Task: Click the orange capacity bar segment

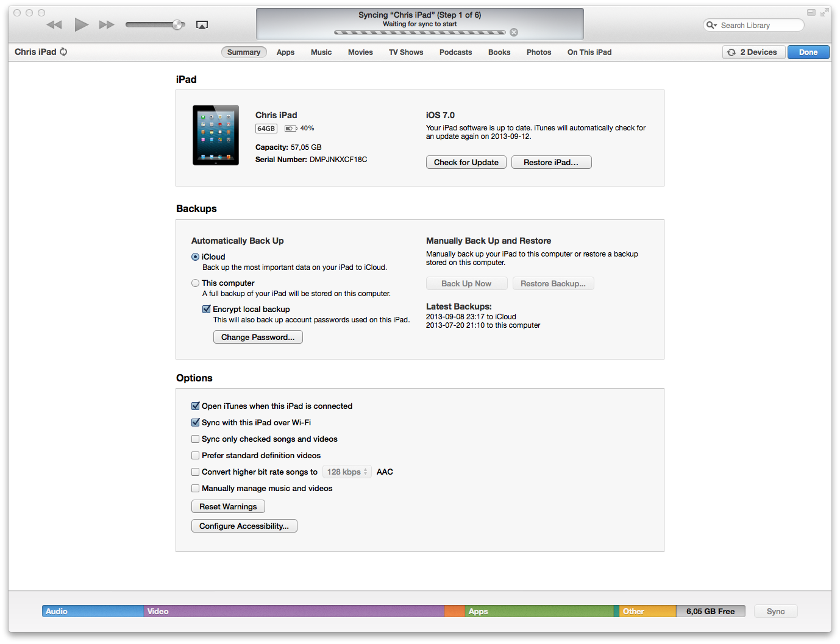Action: [455, 611]
